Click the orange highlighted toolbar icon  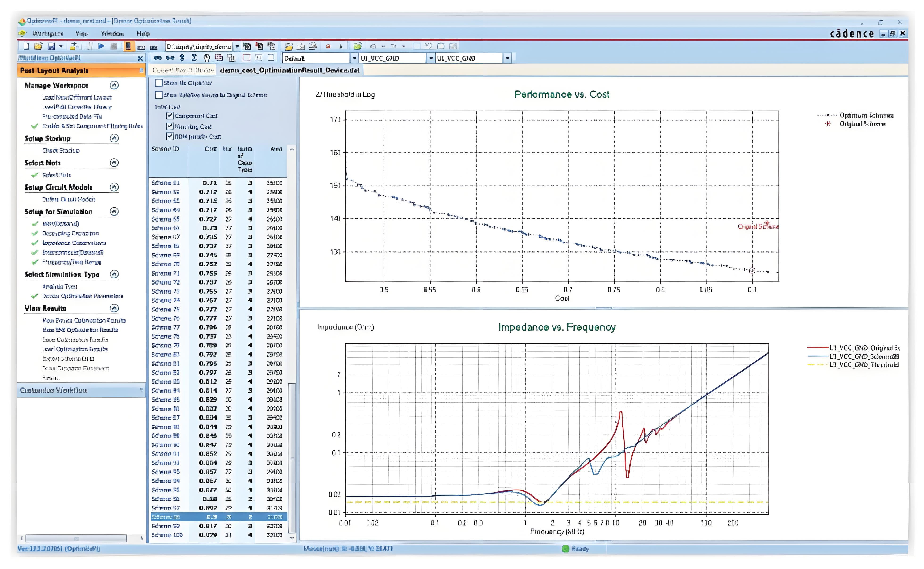click(128, 46)
